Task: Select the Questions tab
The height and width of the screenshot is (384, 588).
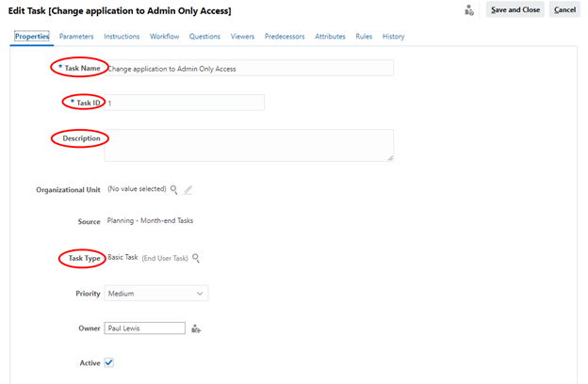Action: click(205, 37)
